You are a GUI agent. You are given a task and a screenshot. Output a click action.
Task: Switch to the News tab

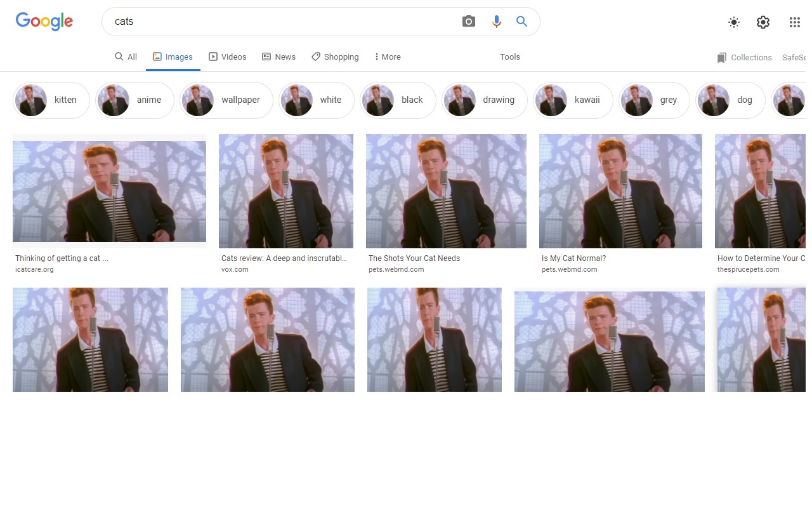pos(279,57)
